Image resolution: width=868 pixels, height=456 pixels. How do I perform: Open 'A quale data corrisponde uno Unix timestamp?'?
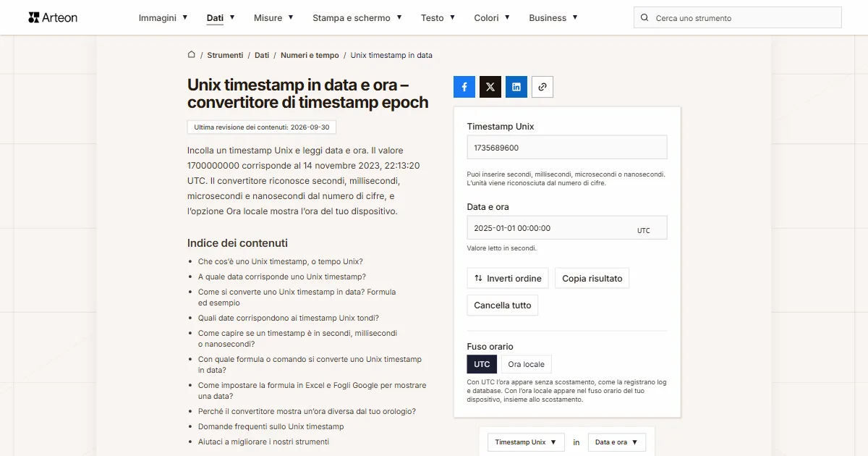(x=282, y=276)
